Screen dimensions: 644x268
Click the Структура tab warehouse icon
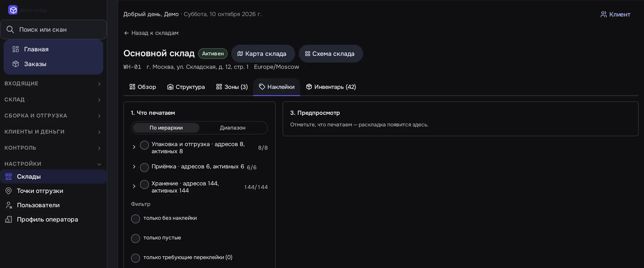pyautogui.click(x=170, y=87)
